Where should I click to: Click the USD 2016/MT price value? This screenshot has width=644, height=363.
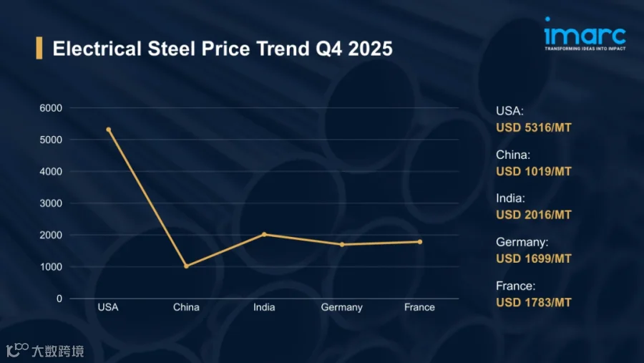point(534,215)
